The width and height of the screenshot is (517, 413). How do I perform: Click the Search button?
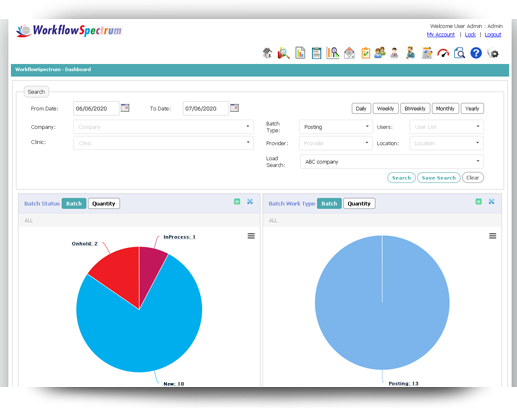coord(401,178)
